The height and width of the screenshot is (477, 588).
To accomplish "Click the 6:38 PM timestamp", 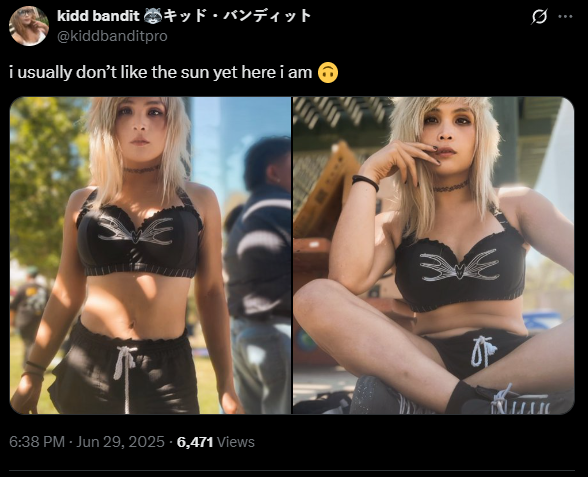I will (37, 442).
